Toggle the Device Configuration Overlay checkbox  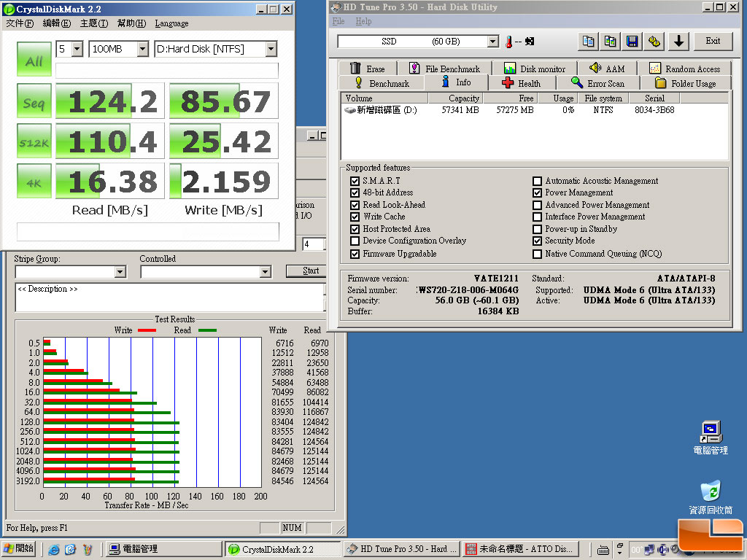355,241
